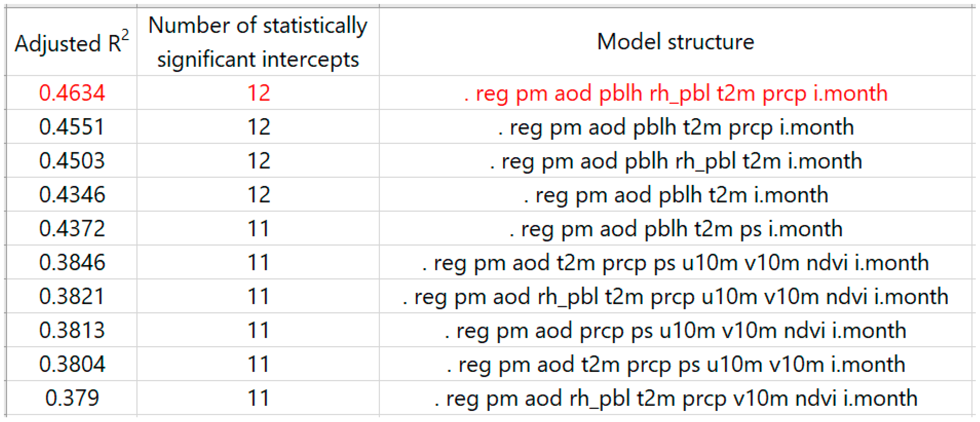
Task: Click the Model structure column header
Action: (675, 42)
